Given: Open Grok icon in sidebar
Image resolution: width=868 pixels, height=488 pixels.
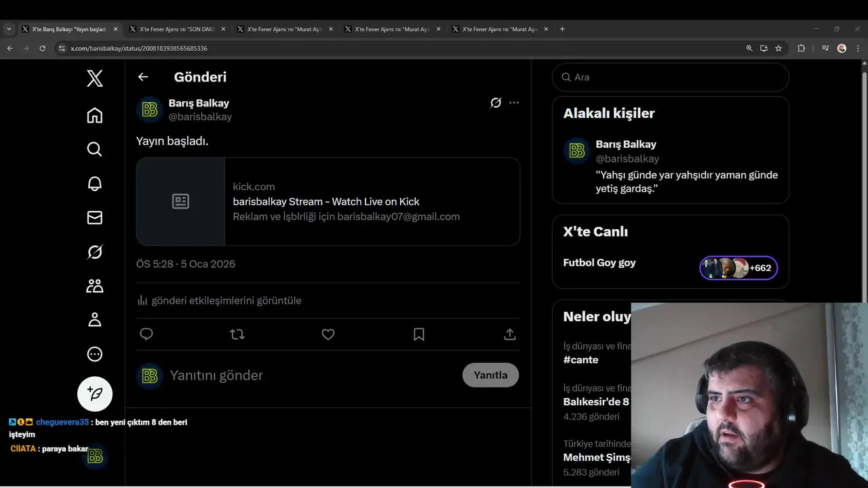Looking at the screenshot, I should (95, 252).
